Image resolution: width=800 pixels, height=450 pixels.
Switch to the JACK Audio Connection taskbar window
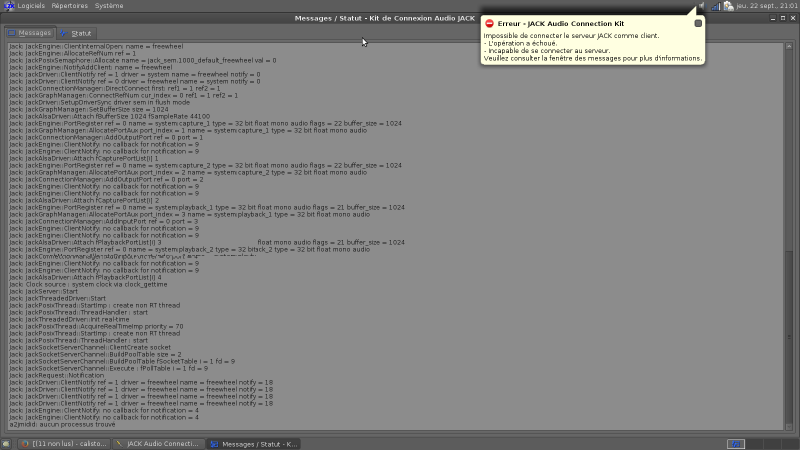[158, 444]
